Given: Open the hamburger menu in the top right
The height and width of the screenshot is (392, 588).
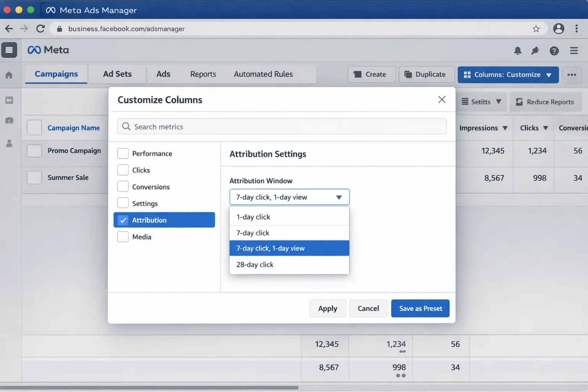Looking at the screenshot, I should tap(573, 50).
